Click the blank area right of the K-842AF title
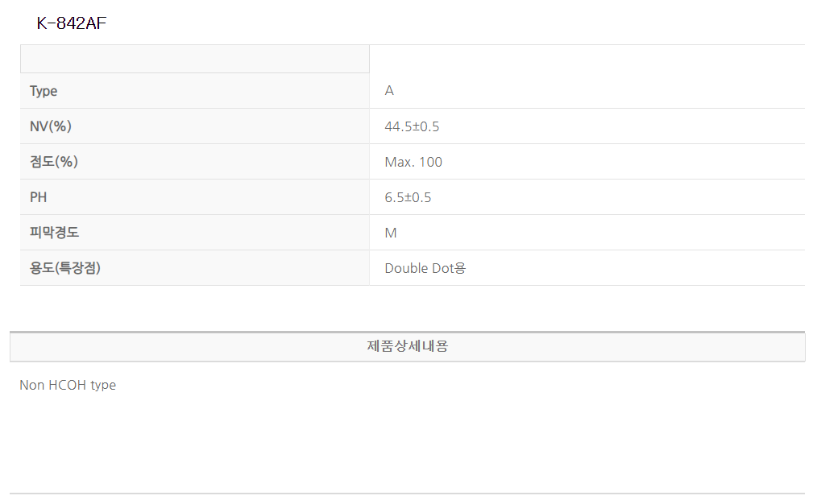This screenshot has height=504, width=817. (x=451, y=23)
